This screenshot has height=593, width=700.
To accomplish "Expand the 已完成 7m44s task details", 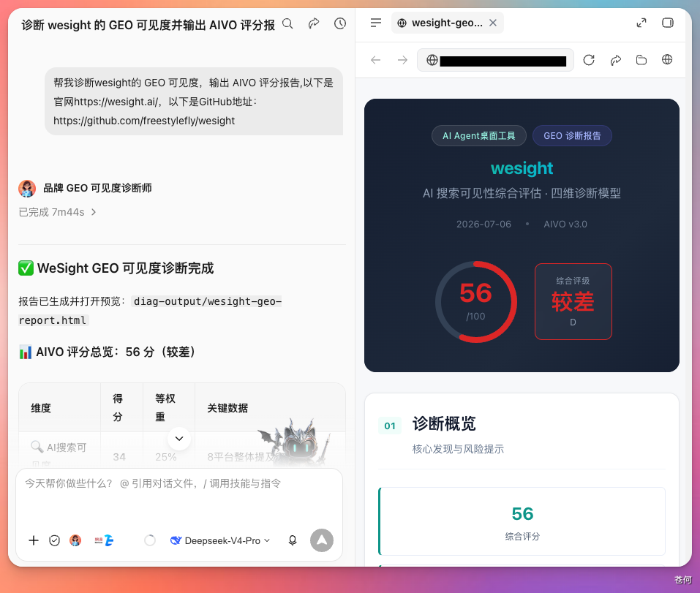I will tap(57, 212).
